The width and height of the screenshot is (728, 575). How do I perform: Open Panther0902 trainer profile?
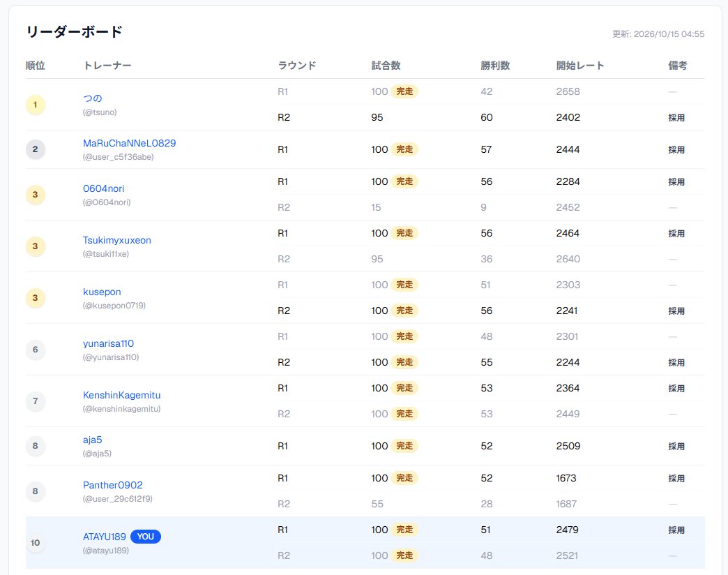pos(113,485)
